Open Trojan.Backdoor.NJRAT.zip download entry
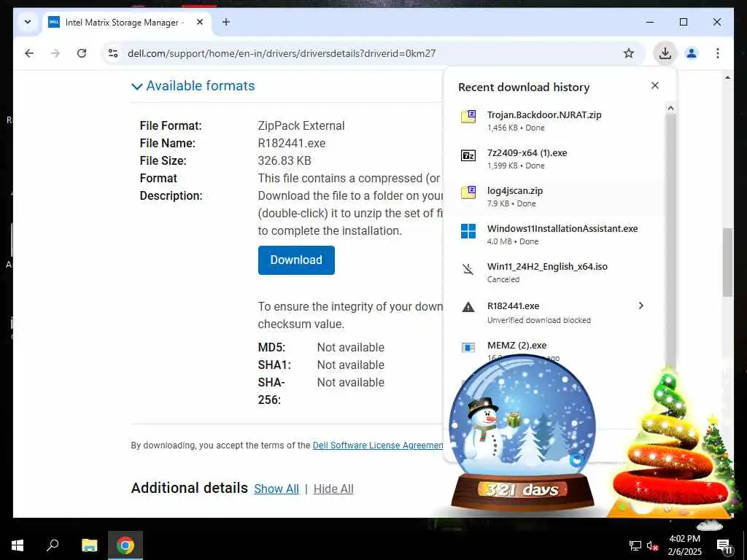 (557, 120)
